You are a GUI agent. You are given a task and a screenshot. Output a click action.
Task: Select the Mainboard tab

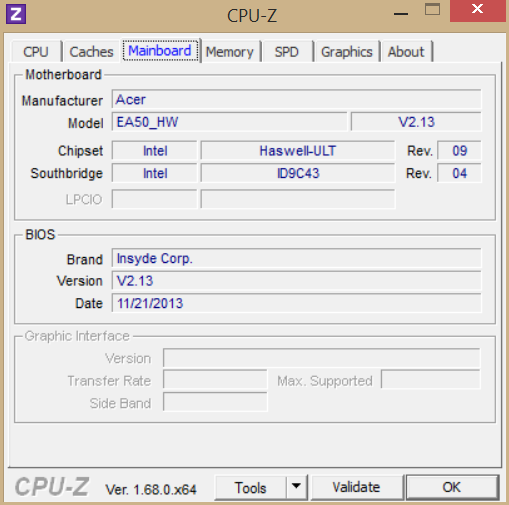pos(160,51)
